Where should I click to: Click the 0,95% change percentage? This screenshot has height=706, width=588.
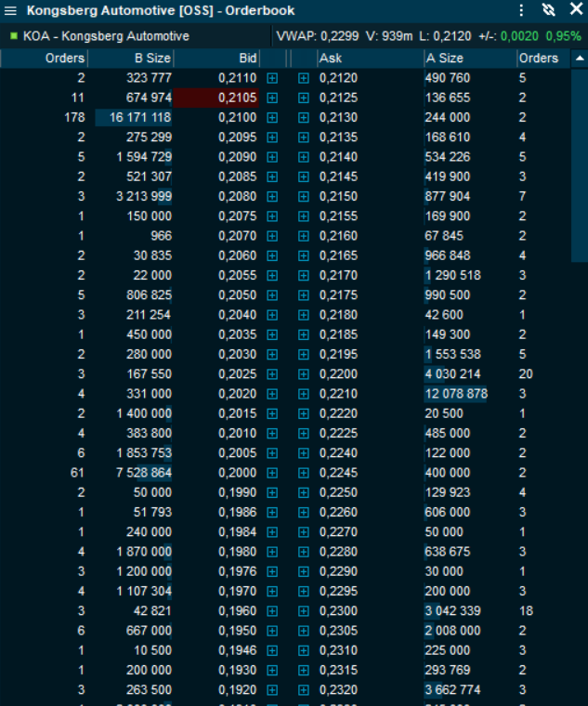click(563, 36)
